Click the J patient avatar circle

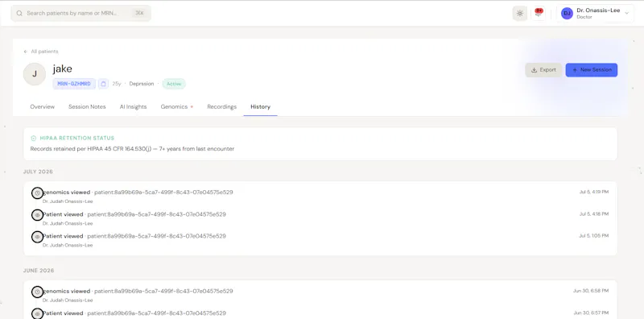35,74
